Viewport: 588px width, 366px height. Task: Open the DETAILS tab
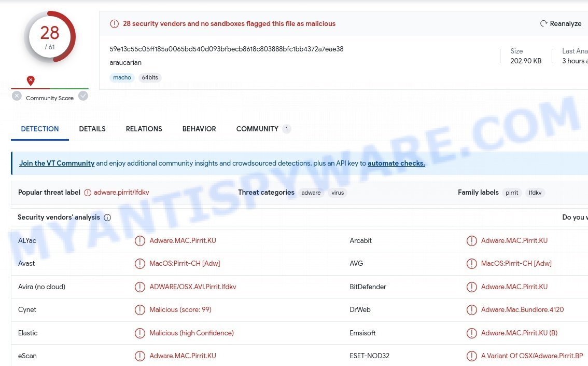[92, 129]
